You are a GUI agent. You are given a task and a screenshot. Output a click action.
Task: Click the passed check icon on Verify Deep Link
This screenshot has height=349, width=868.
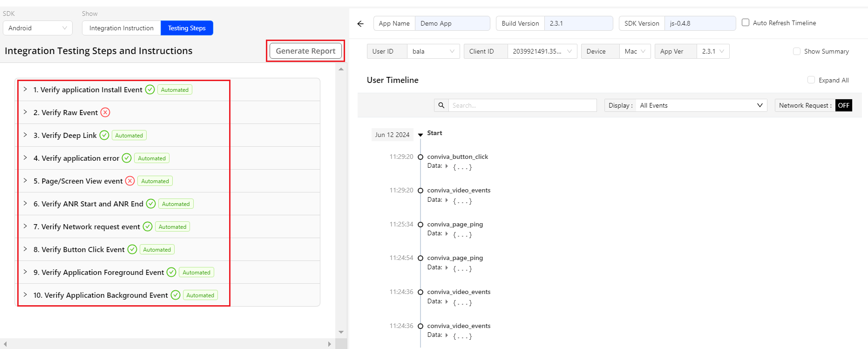[104, 135]
